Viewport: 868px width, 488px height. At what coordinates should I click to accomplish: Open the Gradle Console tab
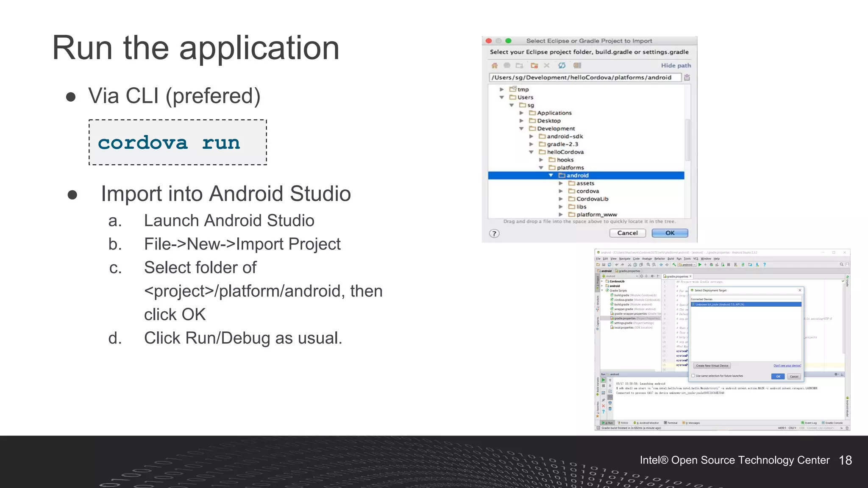click(x=832, y=423)
